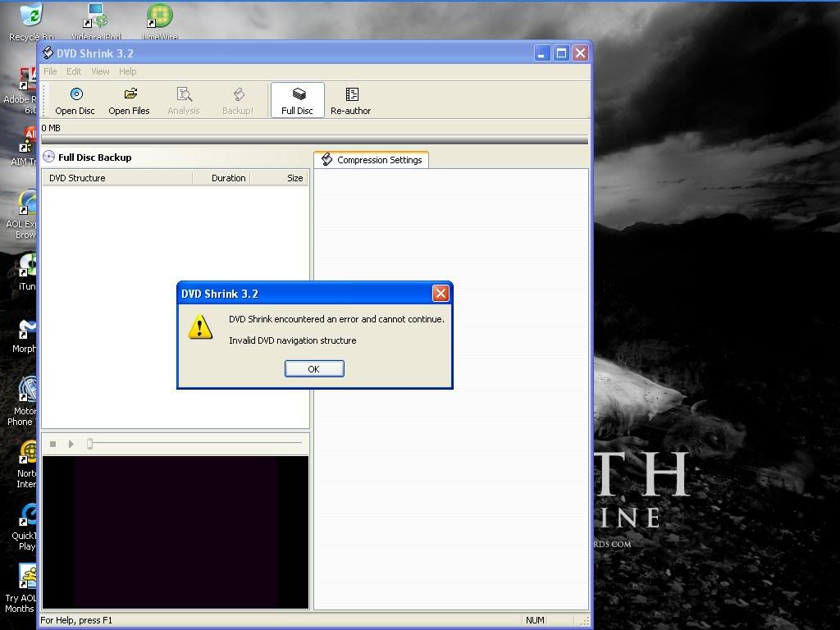
Task: Maximize the DVD Shrink main window
Action: (561, 53)
